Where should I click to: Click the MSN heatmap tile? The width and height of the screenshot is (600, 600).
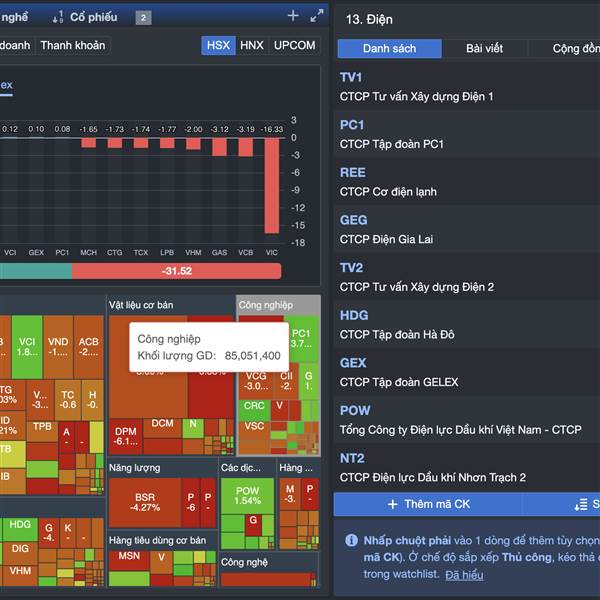[129, 560]
